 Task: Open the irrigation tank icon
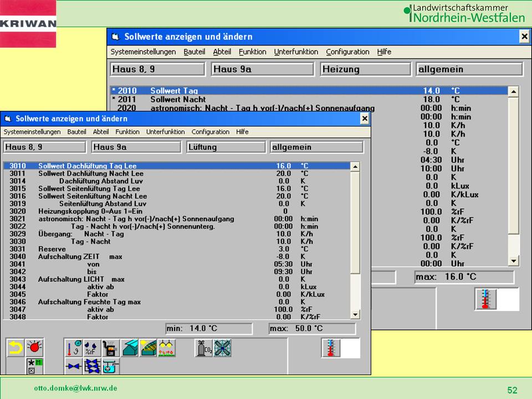pyautogui.click(x=111, y=366)
